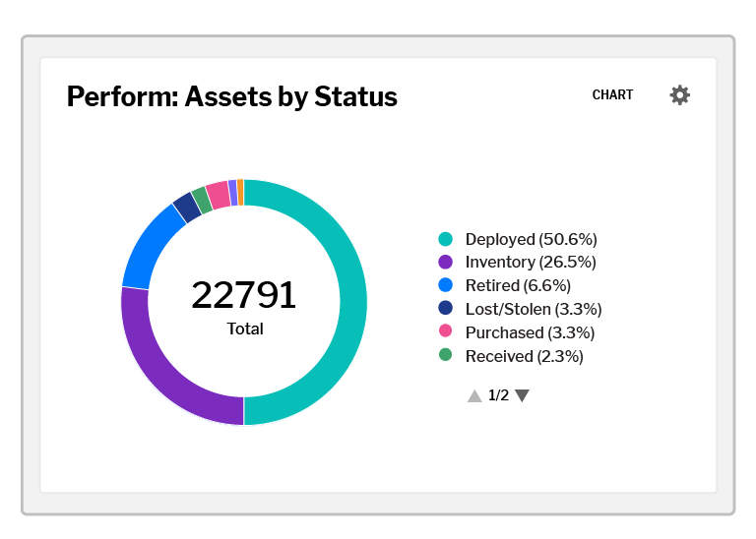Click the small orange donut segment

[x=240, y=192]
